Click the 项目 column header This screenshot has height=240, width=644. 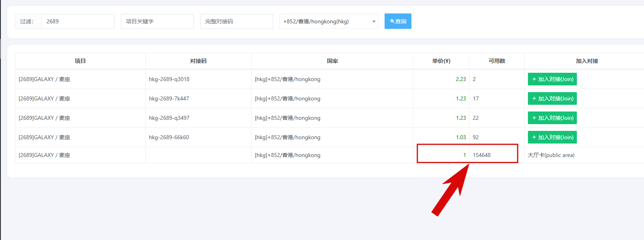(x=80, y=61)
